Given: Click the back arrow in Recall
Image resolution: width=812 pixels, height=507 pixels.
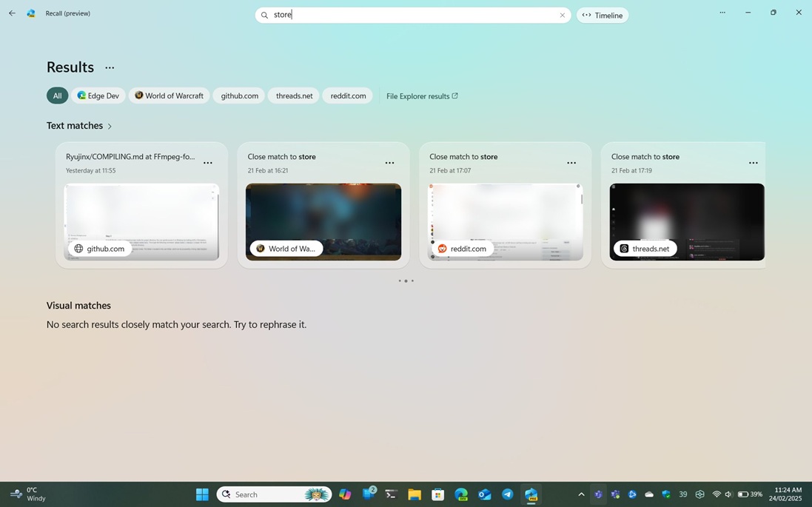Looking at the screenshot, I should (x=12, y=13).
